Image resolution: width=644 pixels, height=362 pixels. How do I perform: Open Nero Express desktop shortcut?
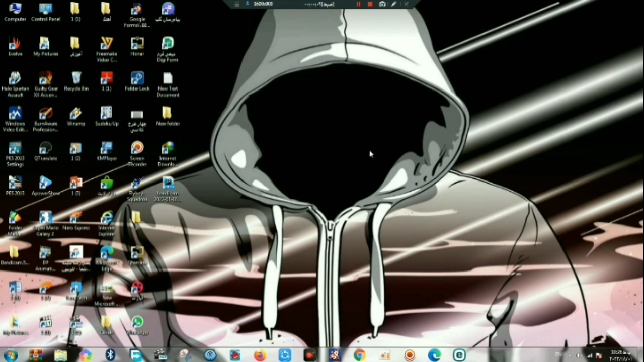point(76,219)
